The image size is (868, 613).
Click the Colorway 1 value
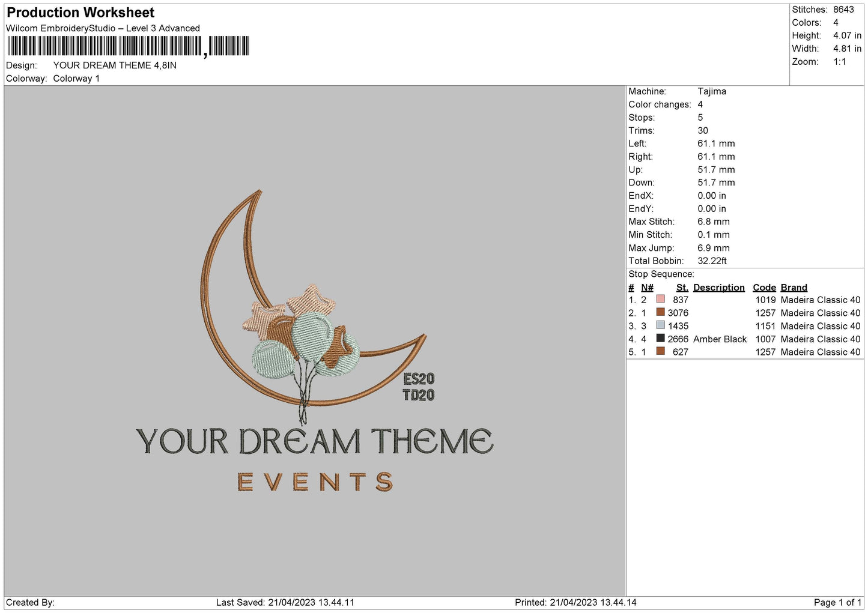tap(76, 79)
